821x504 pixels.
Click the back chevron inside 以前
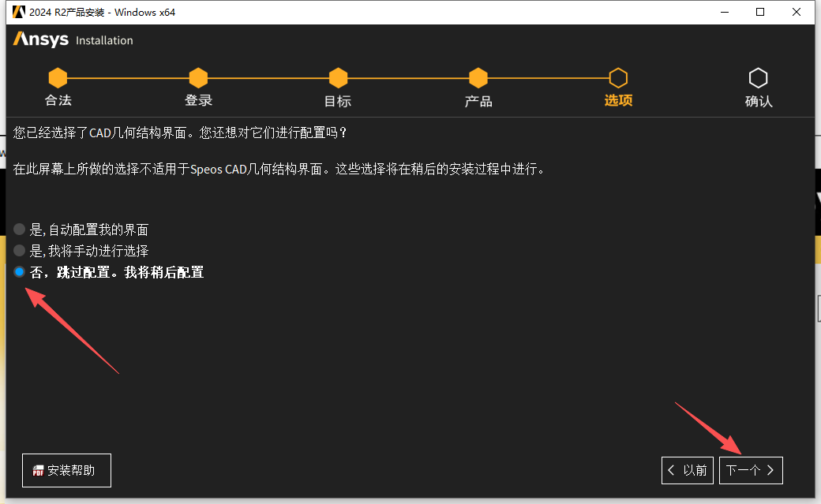pyautogui.click(x=670, y=470)
